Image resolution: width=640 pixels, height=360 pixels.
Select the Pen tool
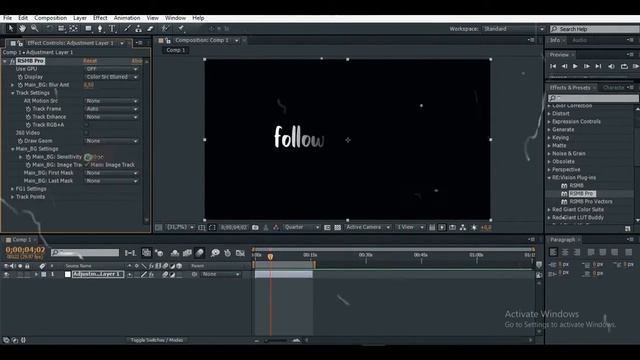click(x=100, y=29)
